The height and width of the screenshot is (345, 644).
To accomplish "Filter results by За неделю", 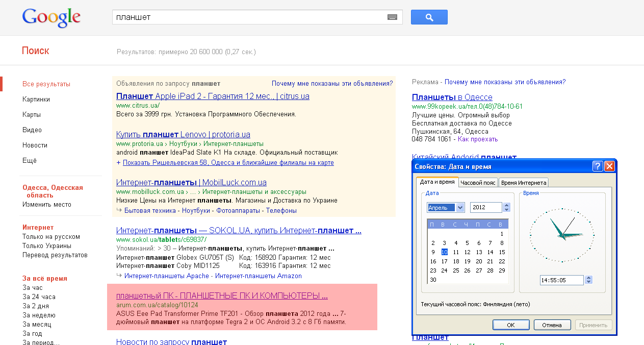I will pos(39,315).
